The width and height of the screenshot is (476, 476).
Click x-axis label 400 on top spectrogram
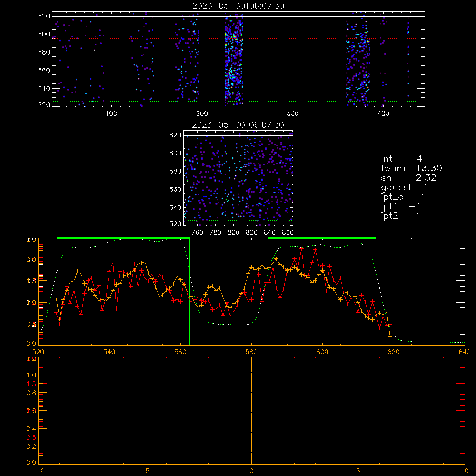pyautogui.click(x=383, y=114)
